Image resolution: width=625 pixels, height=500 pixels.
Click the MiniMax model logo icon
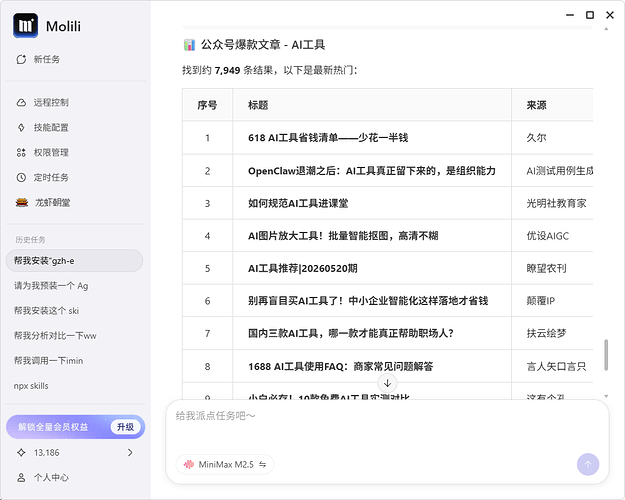pyautogui.click(x=189, y=464)
